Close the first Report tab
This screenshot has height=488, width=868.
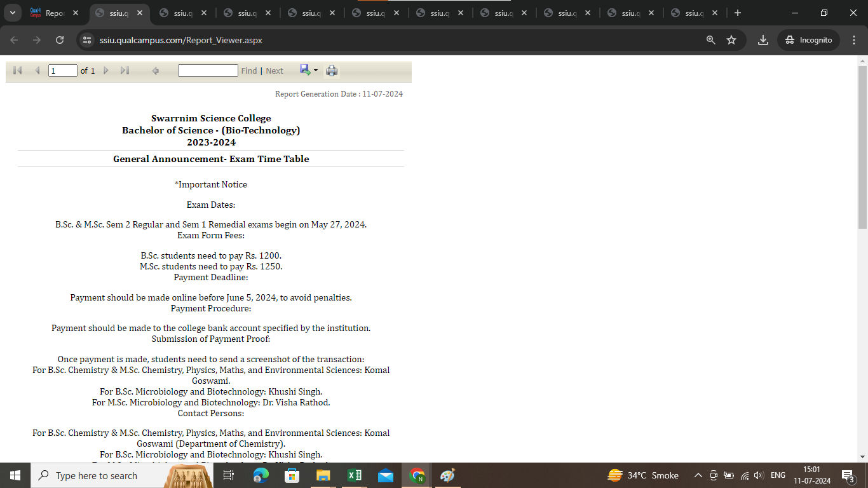(x=76, y=13)
